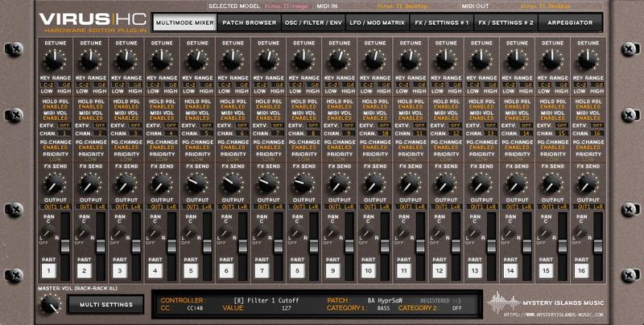Viewport: 644px width, 325px height.
Task: Click the Pan knob of part 6
Action: coord(225,232)
